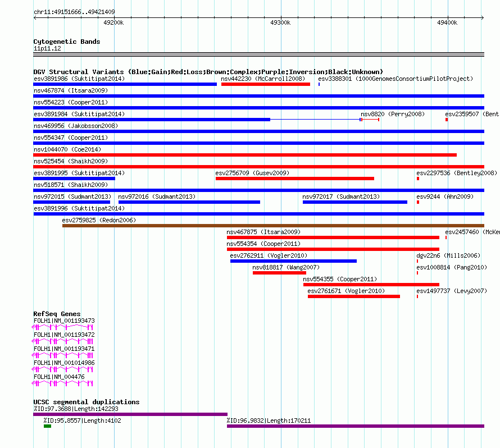The width and height of the screenshot is (500, 448).
Task: Click the blue esv3891995 (Suktitipat2014) bar
Action: click(74, 179)
